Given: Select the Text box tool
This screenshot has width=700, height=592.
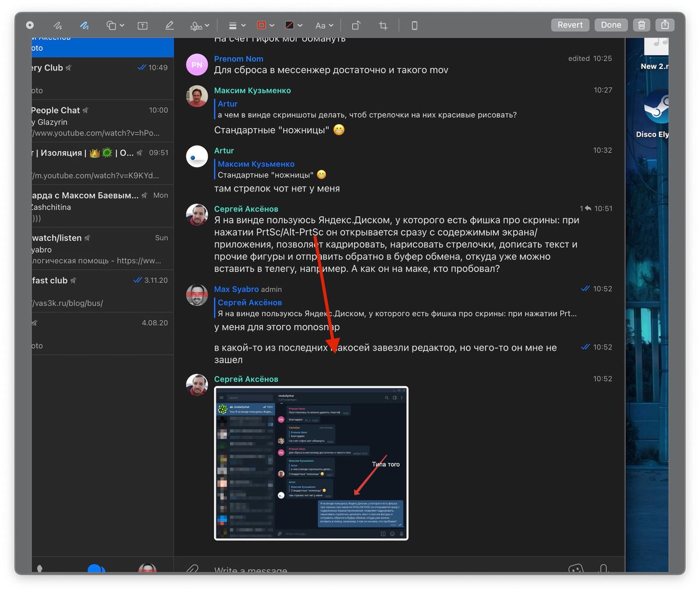Looking at the screenshot, I should coord(142,25).
